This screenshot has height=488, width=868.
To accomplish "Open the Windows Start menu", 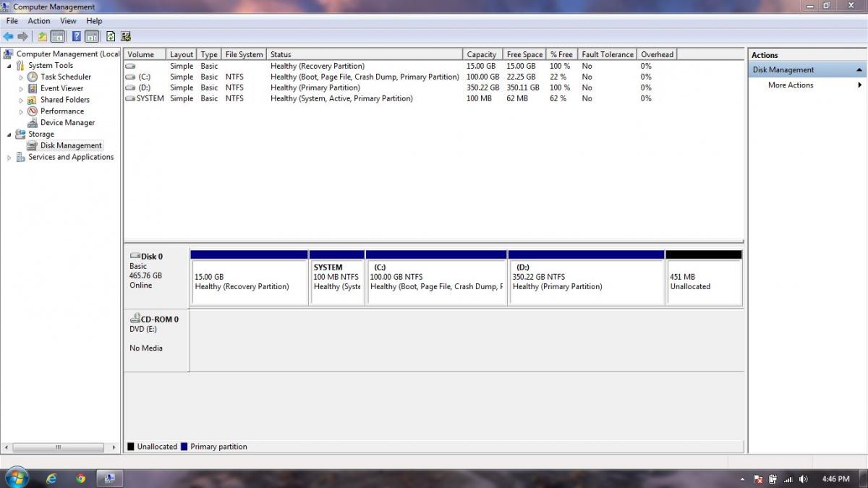I will tap(17, 478).
